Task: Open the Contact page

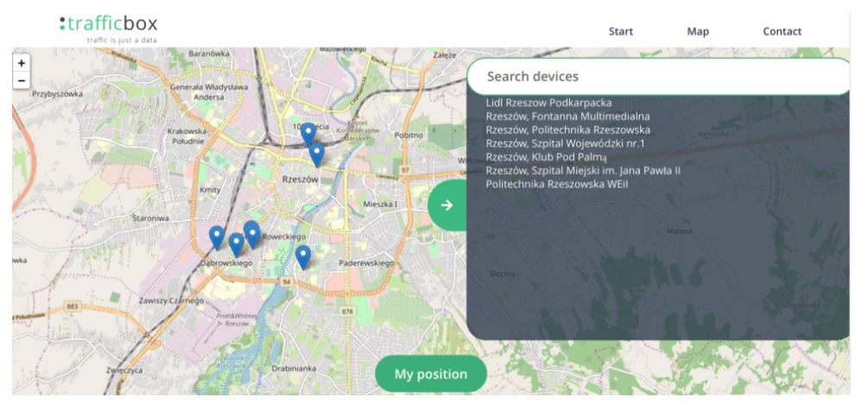Action: pos(782,32)
